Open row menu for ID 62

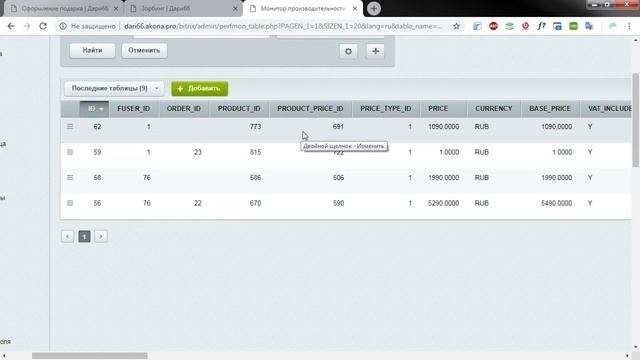(x=70, y=127)
